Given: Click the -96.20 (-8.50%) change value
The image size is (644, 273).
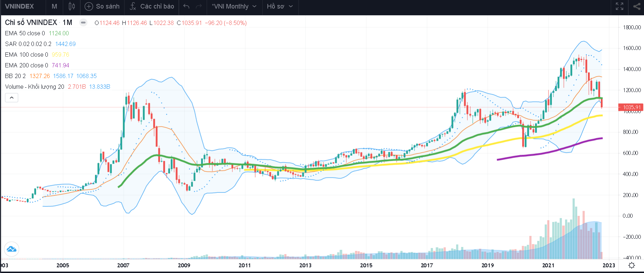Looking at the screenshot, I should point(226,23).
